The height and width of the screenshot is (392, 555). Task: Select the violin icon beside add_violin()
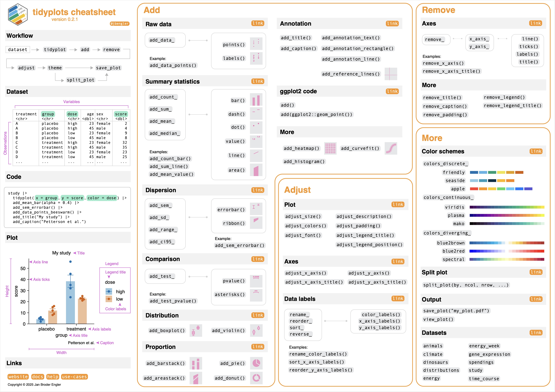coord(256,330)
